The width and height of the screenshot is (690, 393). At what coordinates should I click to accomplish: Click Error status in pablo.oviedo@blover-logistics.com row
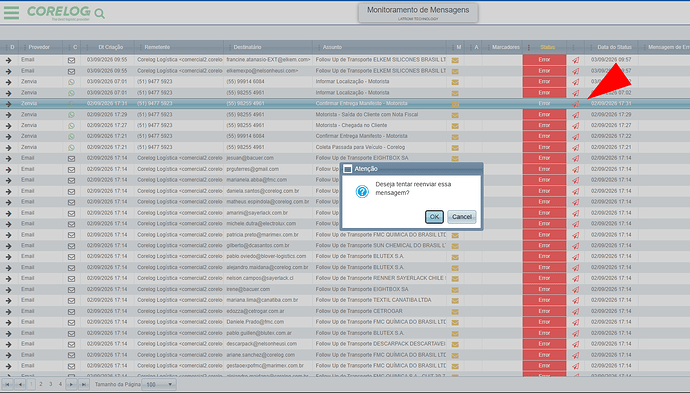click(x=544, y=256)
